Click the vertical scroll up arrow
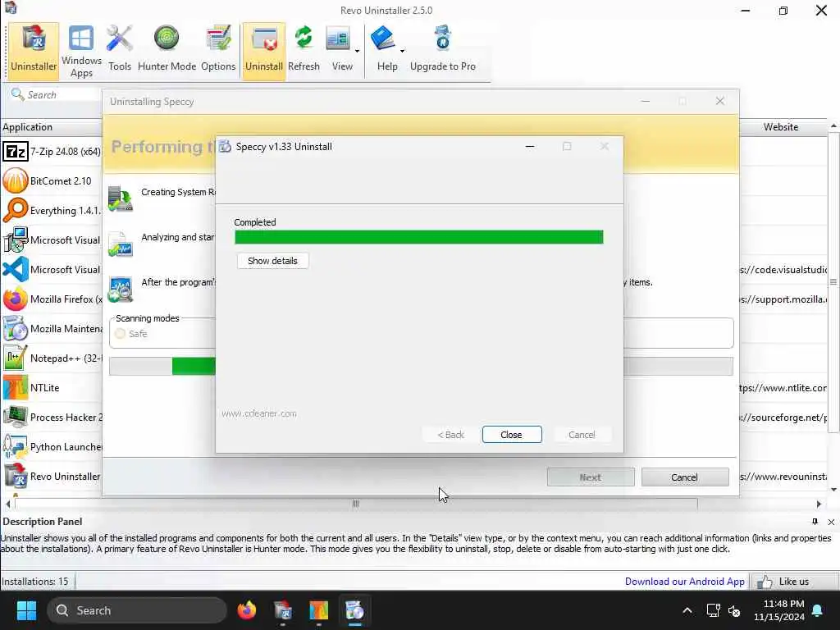The width and height of the screenshot is (840, 630). pos(833,126)
